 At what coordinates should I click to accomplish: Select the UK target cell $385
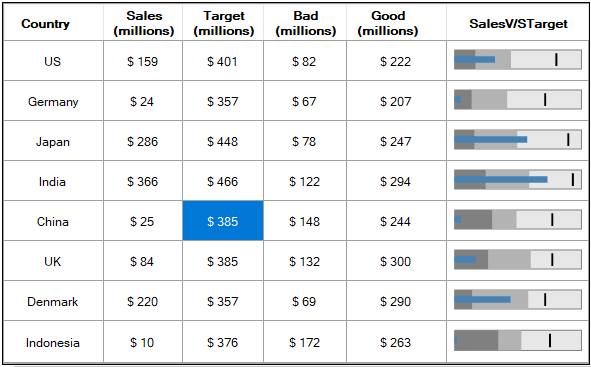click(223, 261)
